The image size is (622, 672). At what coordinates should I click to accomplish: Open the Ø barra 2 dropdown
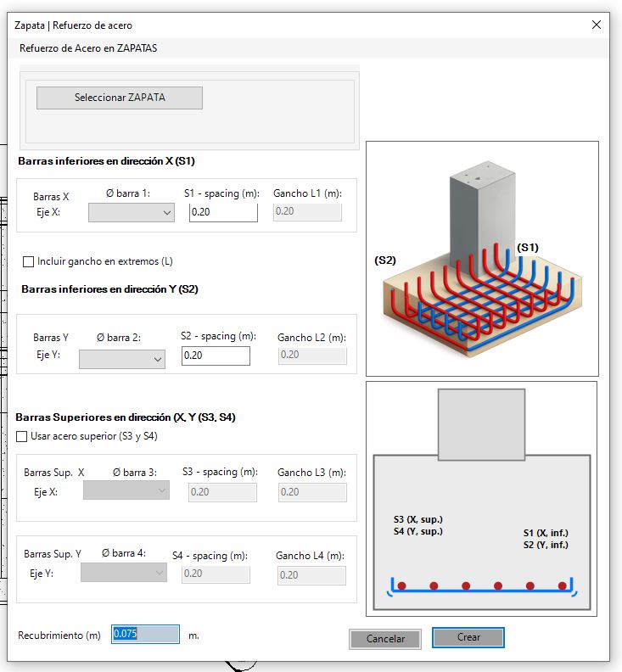121,359
